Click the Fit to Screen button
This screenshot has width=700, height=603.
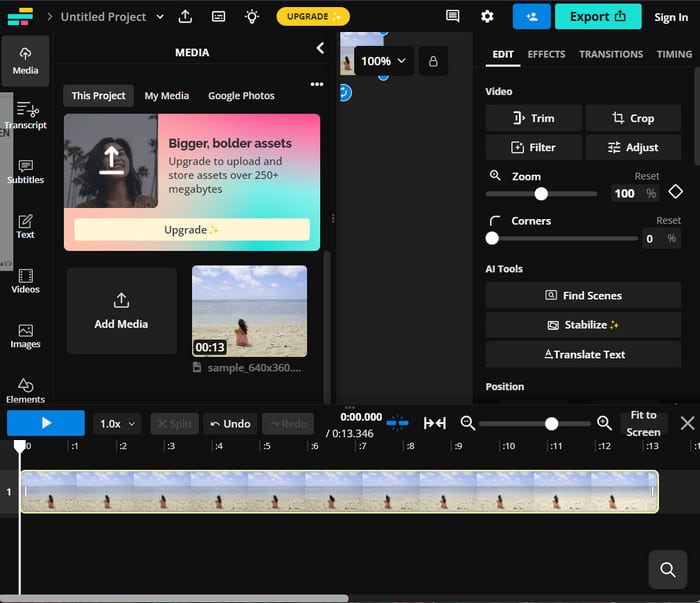pos(643,424)
